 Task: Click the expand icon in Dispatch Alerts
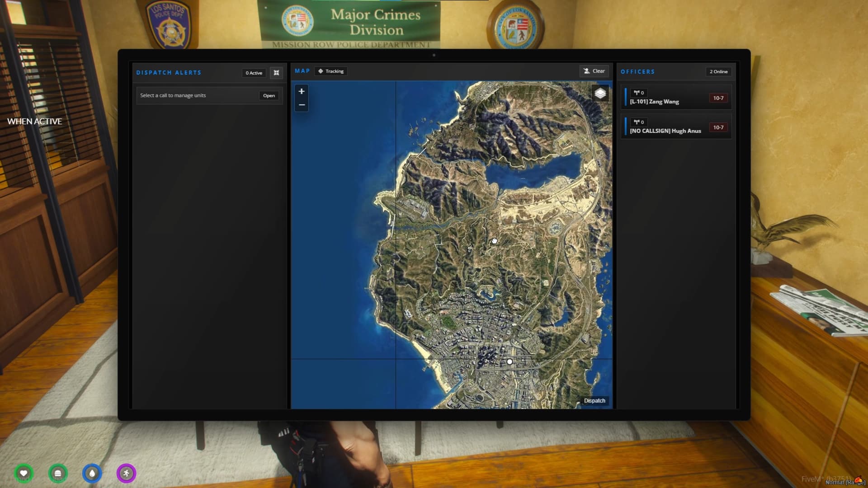pos(276,73)
